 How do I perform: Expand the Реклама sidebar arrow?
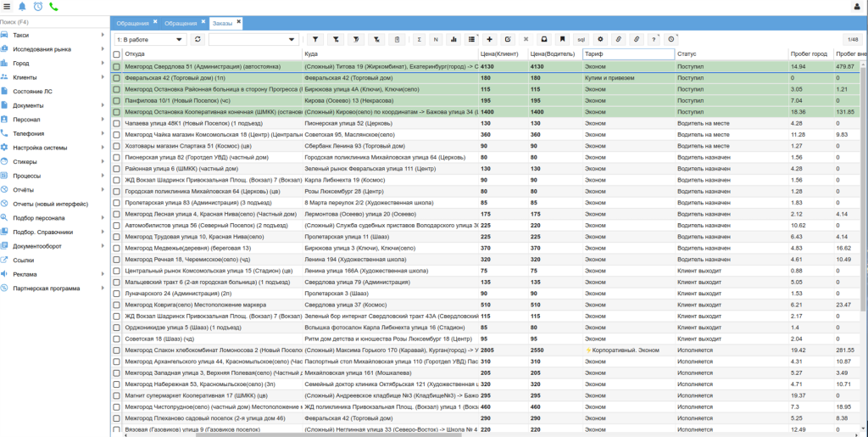[103, 273]
